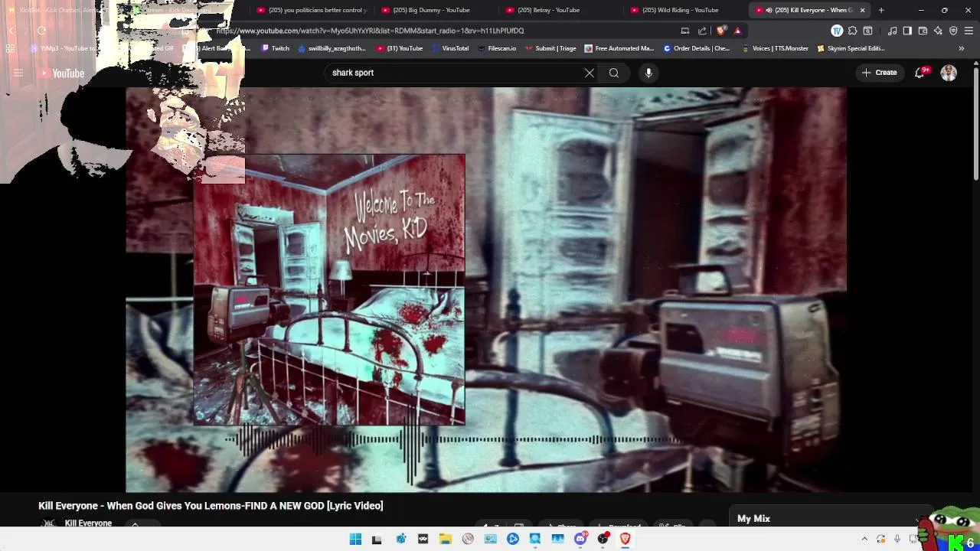Open the 'Order Details | Che...' bookmark
Viewport: 980px width, 551px height.
pyautogui.click(x=697, y=48)
